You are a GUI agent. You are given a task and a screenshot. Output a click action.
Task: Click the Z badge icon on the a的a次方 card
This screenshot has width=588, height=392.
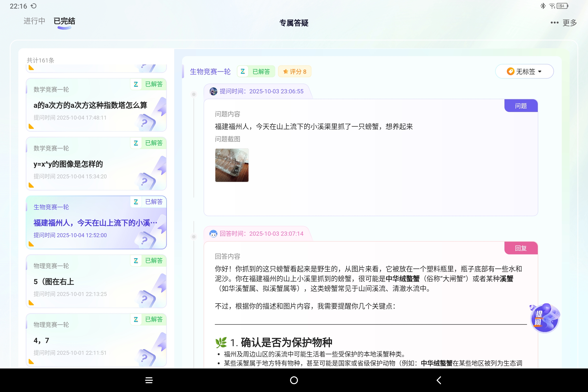pos(136,84)
